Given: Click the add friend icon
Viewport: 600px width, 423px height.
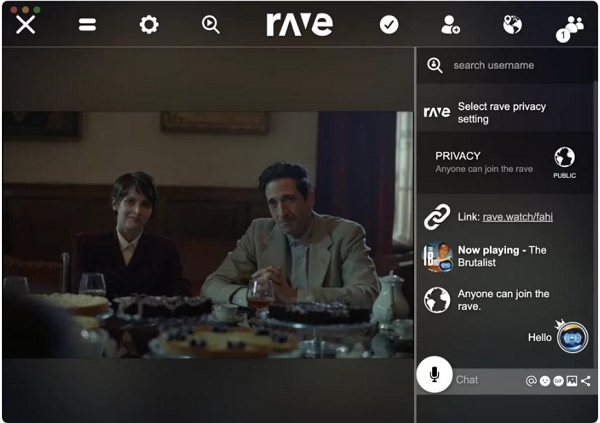Looking at the screenshot, I should [x=451, y=25].
